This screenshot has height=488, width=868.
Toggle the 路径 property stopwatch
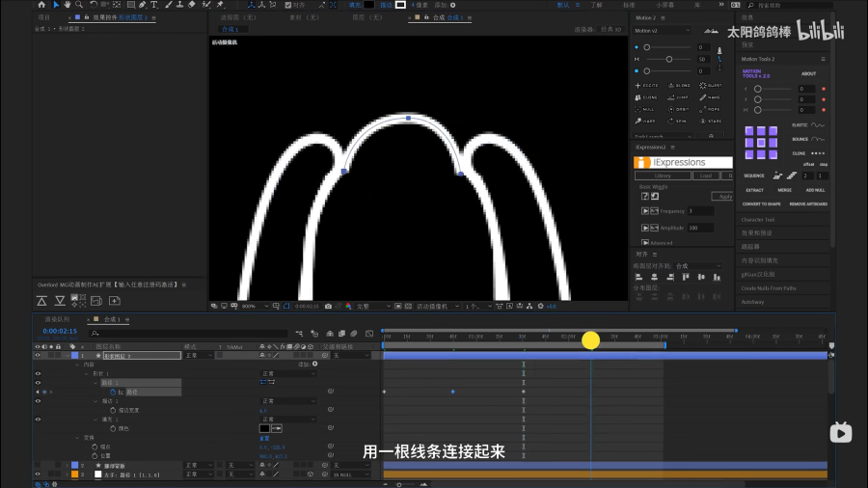(x=113, y=392)
